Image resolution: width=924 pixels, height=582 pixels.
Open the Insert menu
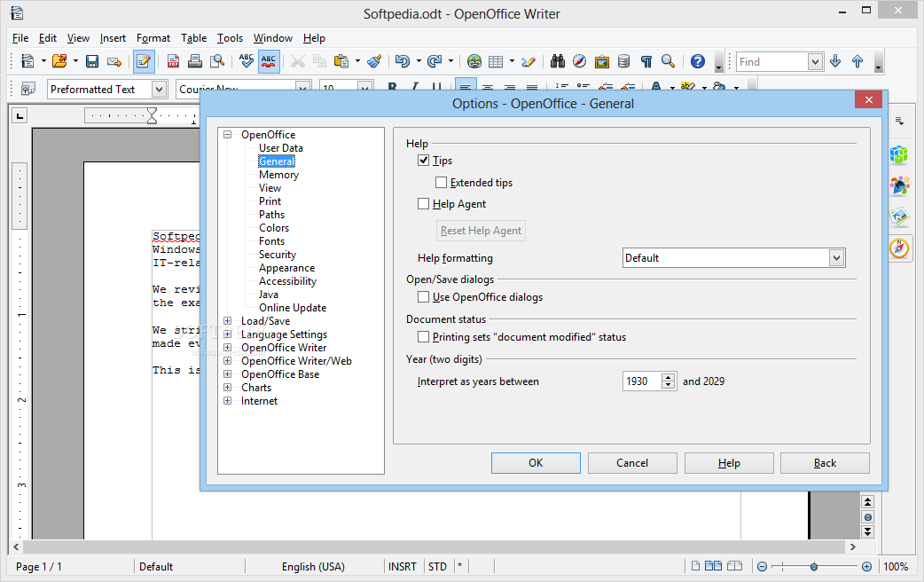(113, 38)
